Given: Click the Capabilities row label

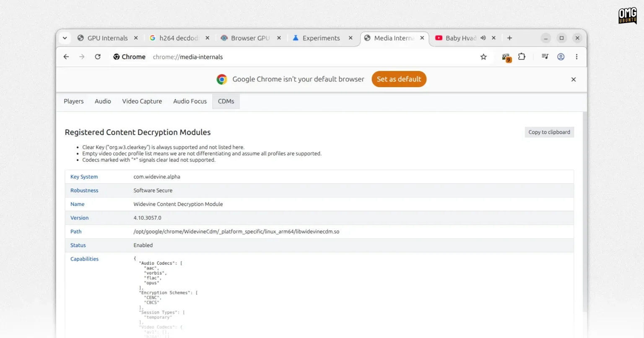Looking at the screenshot, I should click(84, 259).
